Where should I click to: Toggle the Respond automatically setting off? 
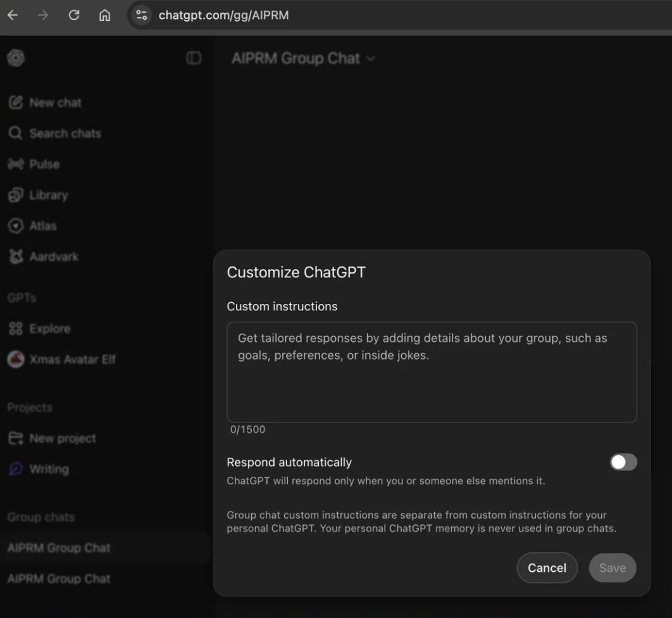pos(623,462)
